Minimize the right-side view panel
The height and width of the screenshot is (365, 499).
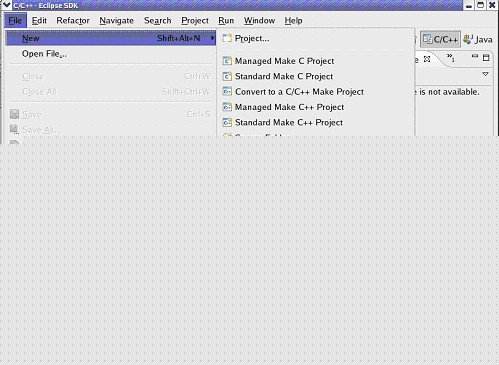[x=475, y=56]
